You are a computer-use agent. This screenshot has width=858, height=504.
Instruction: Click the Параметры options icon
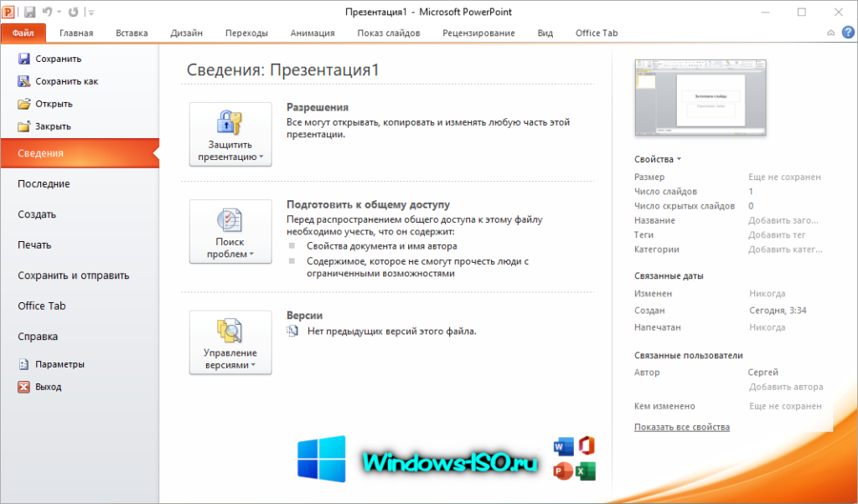[x=23, y=364]
